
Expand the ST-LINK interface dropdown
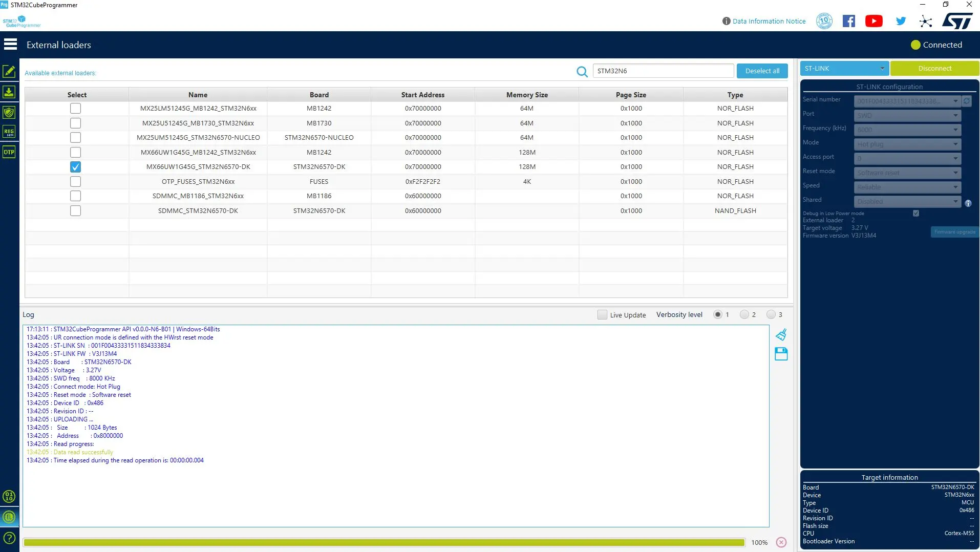(844, 68)
